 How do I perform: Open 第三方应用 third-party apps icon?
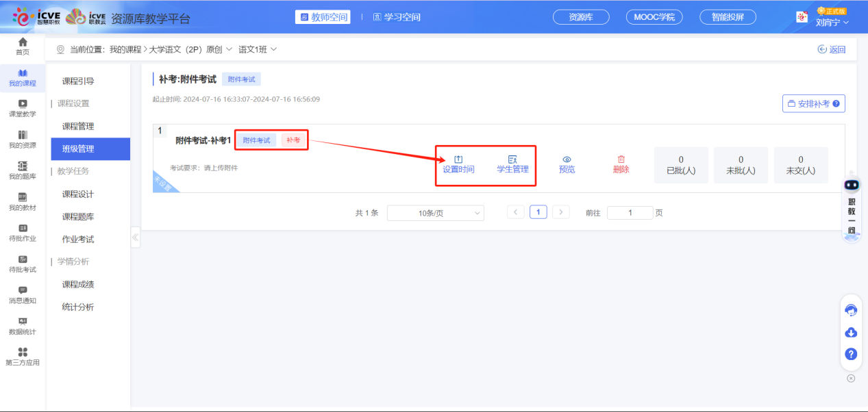pyautogui.click(x=23, y=357)
